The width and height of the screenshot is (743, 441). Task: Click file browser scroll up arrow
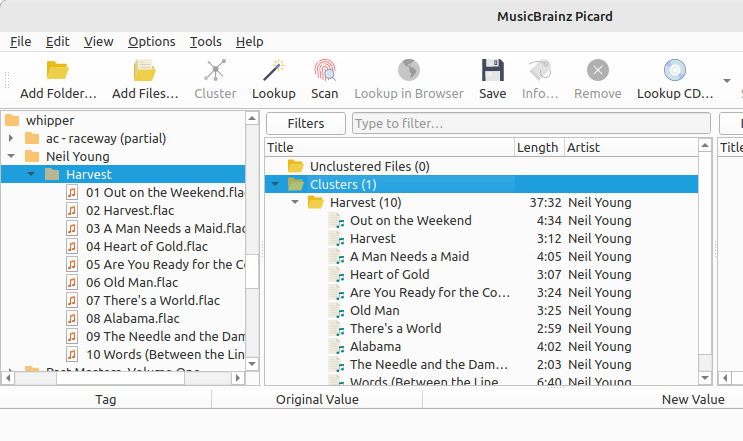point(252,118)
